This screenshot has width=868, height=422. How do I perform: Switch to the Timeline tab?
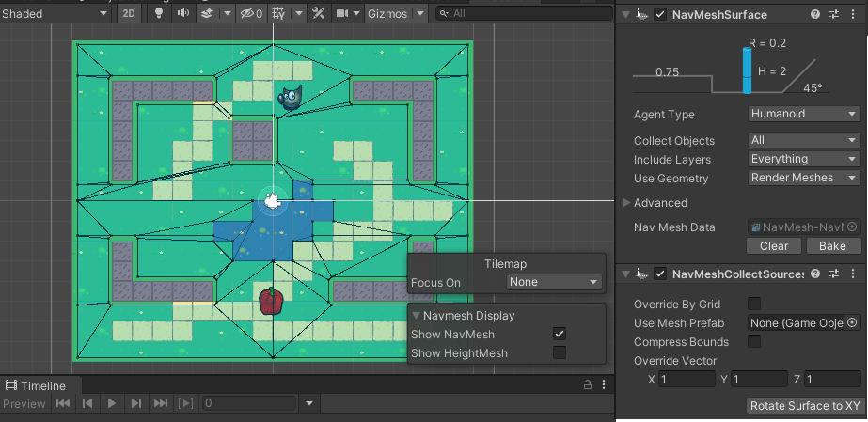pos(36,385)
